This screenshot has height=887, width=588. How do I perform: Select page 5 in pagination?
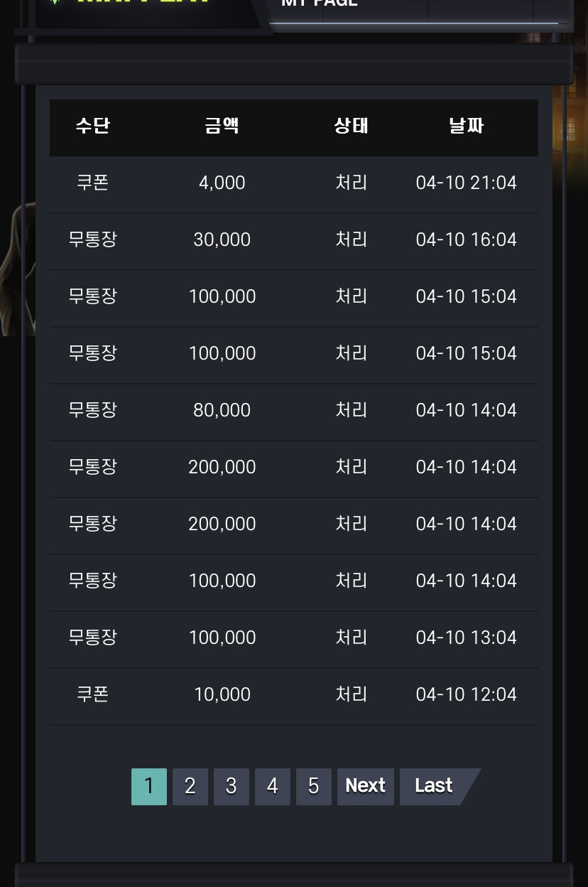[x=313, y=786]
